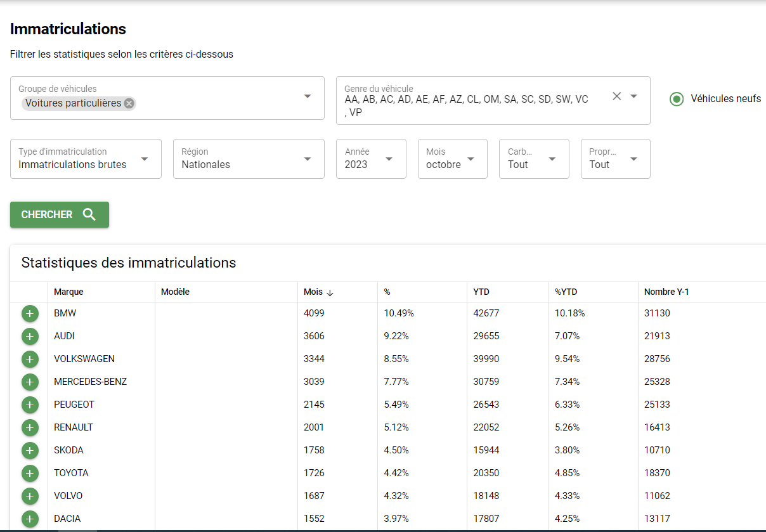Image resolution: width=766 pixels, height=532 pixels.
Task: Click BMW YTD value 42677
Action: 486,313
